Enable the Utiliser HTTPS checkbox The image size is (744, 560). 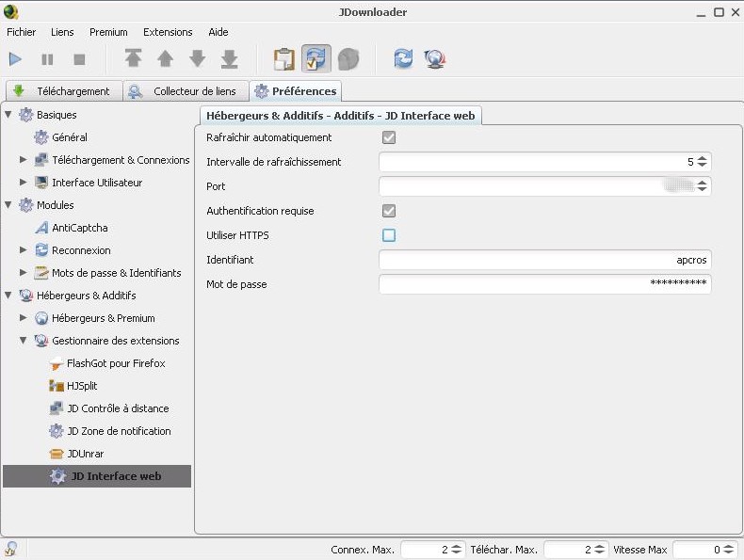pyautogui.click(x=389, y=235)
